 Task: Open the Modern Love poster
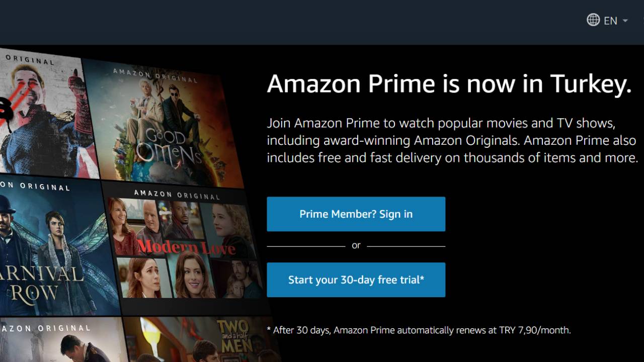pos(184,246)
